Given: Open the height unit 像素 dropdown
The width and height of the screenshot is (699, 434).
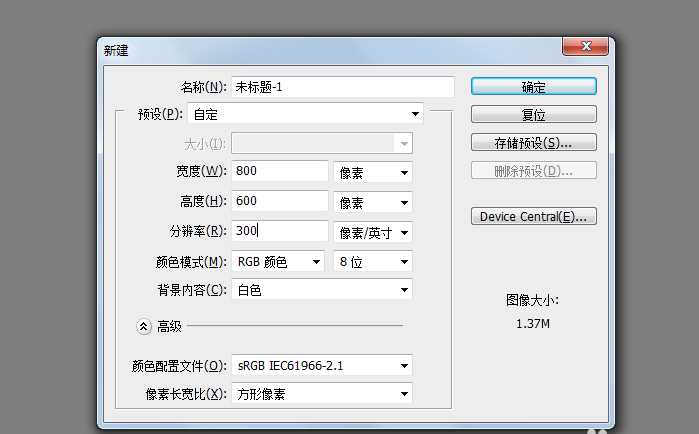Looking at the screenshot, I should (x=373, y=203).
